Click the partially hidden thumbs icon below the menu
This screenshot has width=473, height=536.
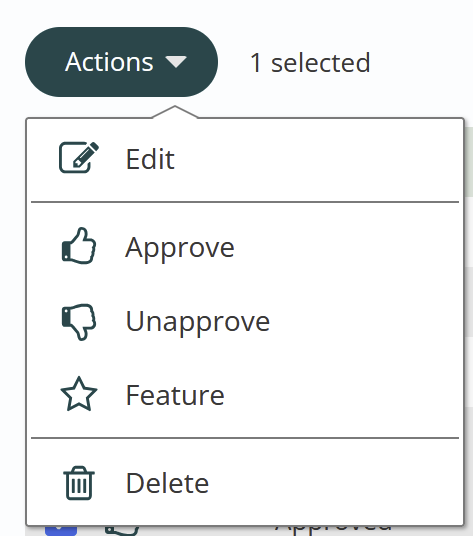pos(122,530)
